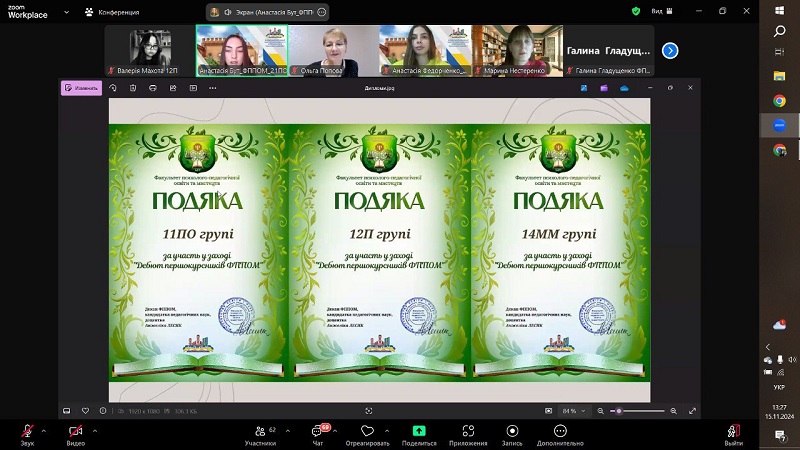Open the slideshow icon in photo toolbar
This screenshot has height=450, width=800.
point(193,88)
